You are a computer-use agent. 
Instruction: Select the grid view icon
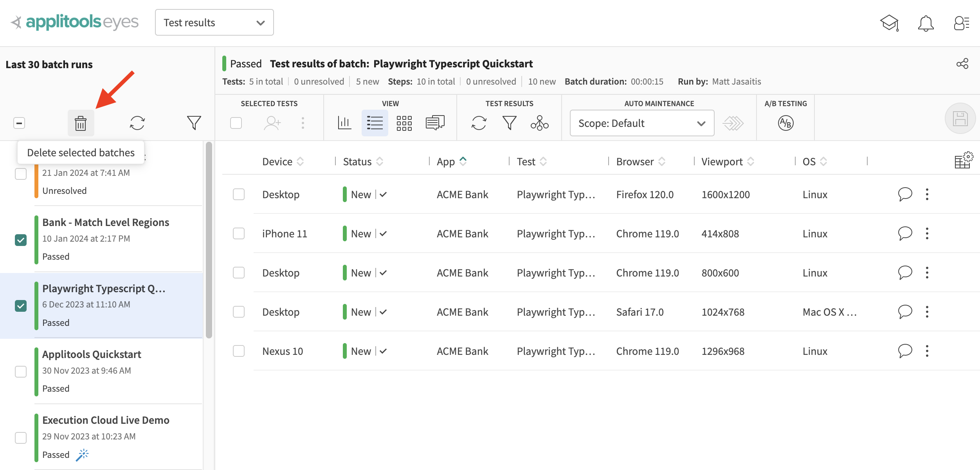pyautogui.click(x=404, y=123)
